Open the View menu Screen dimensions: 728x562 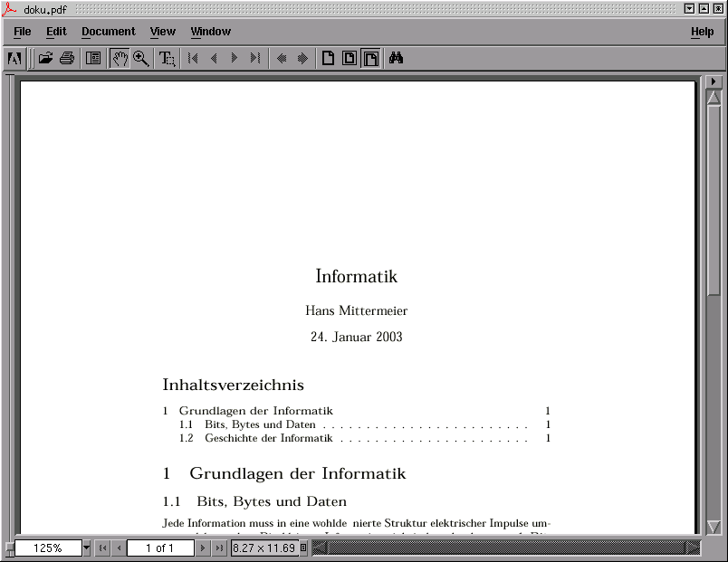[x=162, y=32]
